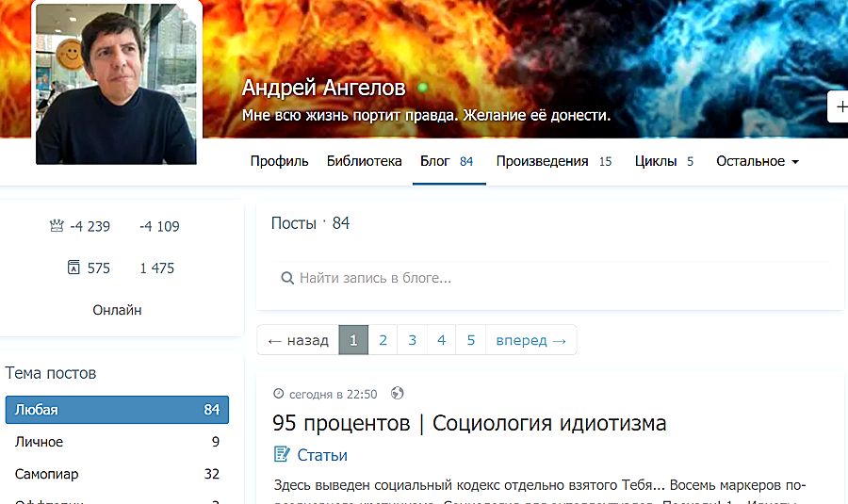Click the value 1 475
This screenshot has width=848, height=504.
click(157, 268)
